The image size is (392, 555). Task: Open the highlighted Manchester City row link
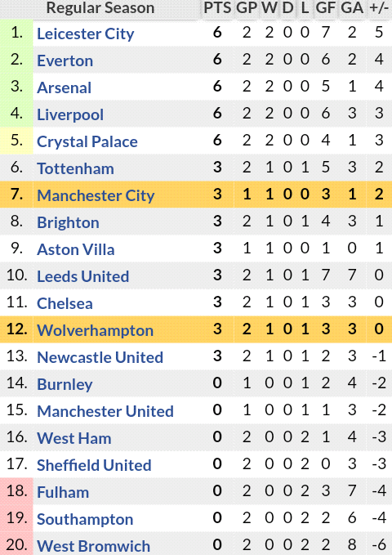click(96, 195)
